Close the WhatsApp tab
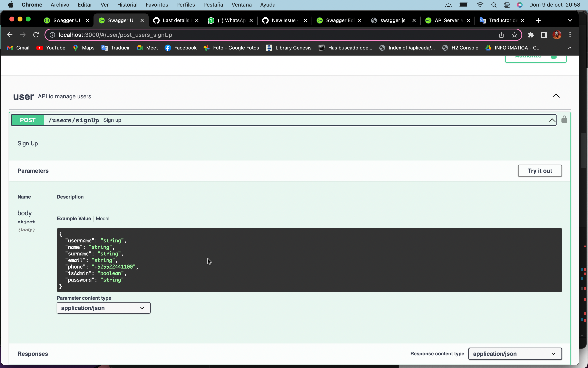588x368 pixels. click(x=251, y=20)
